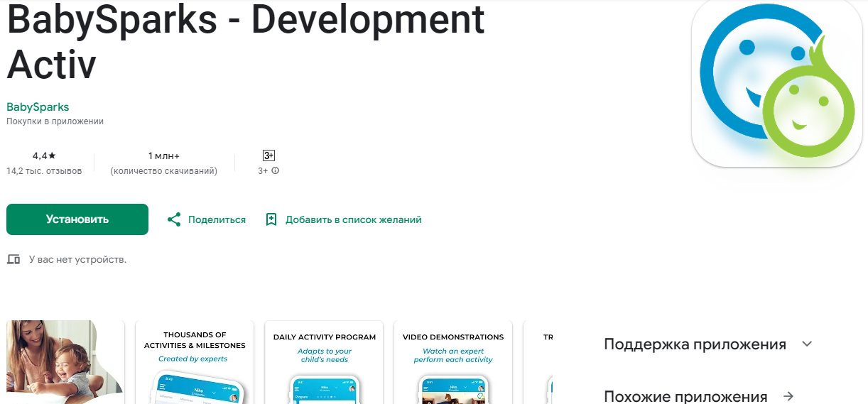Expand the Поддержка приложения section
The width and height of the screenshot is (868, 404).
pos(806,344)
